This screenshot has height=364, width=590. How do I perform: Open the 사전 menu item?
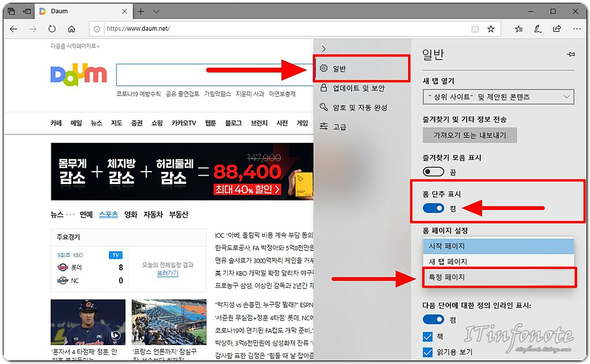click(x=282, y=123)
